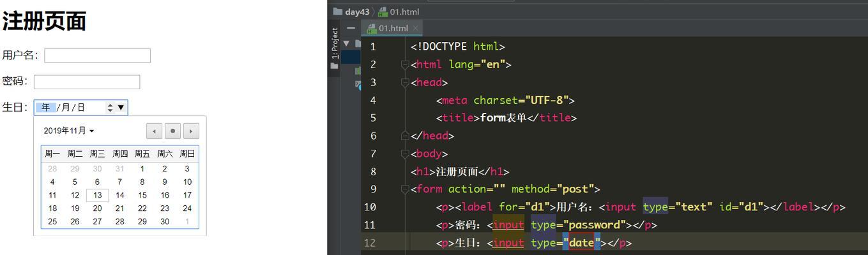Screen dimensions: 868x255
Task: Go to next month in date picker
Action: tap(191, 131)
